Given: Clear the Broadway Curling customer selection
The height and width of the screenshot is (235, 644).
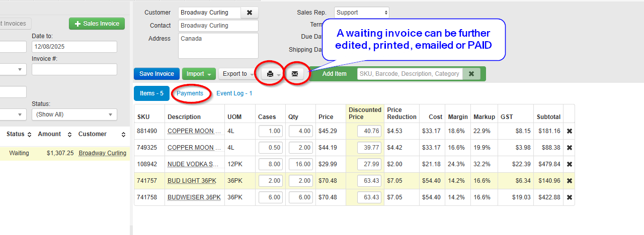Looking at the screenshot, I should coord(250,13).
